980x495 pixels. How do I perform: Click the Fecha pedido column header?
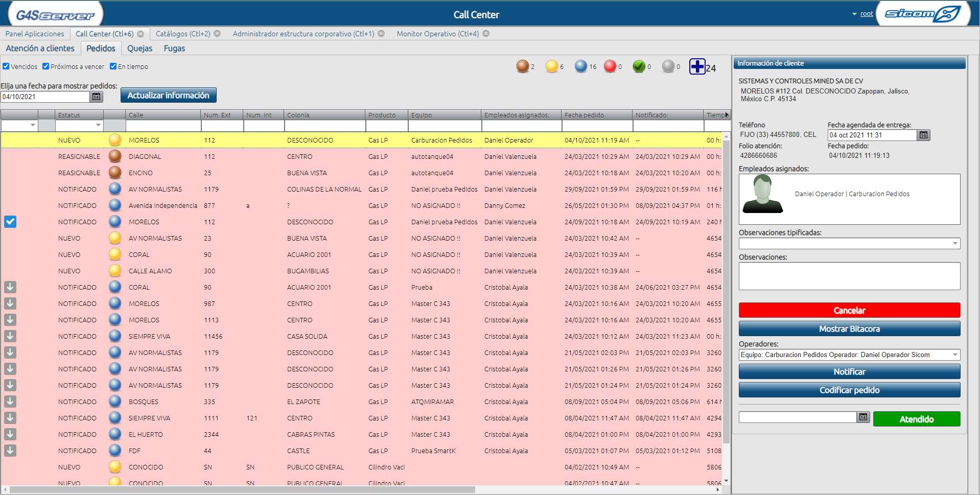[597, 115]
